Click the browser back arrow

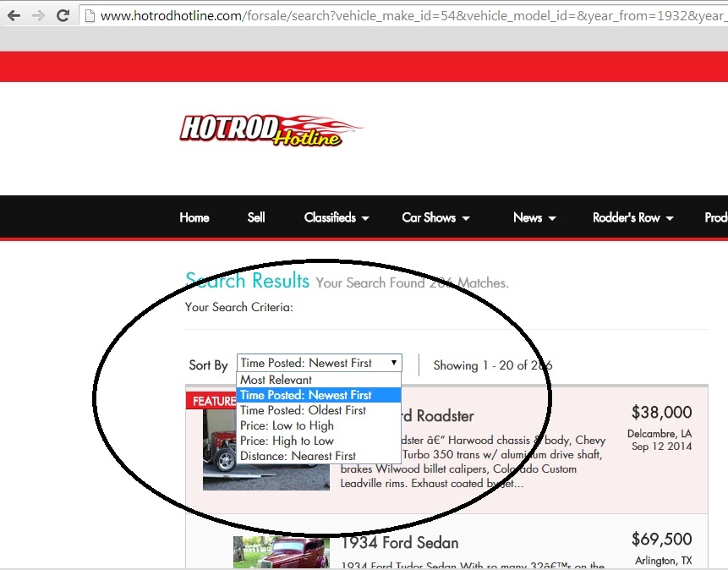[x=14, y=15]
